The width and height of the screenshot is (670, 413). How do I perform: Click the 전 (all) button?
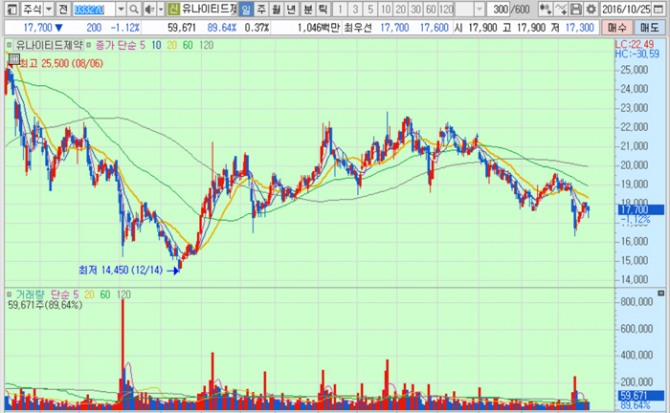[x=63, y=9]
